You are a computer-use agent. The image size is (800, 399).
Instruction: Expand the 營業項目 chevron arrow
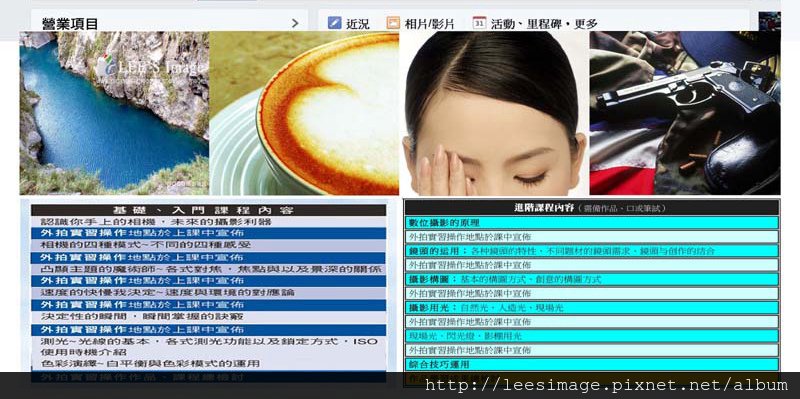pos(295,23)
